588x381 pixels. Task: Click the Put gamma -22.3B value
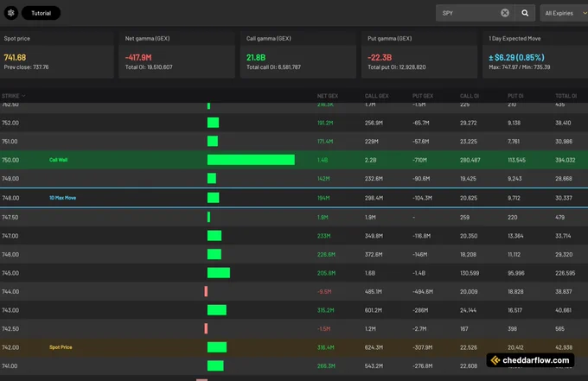(380, 57)
